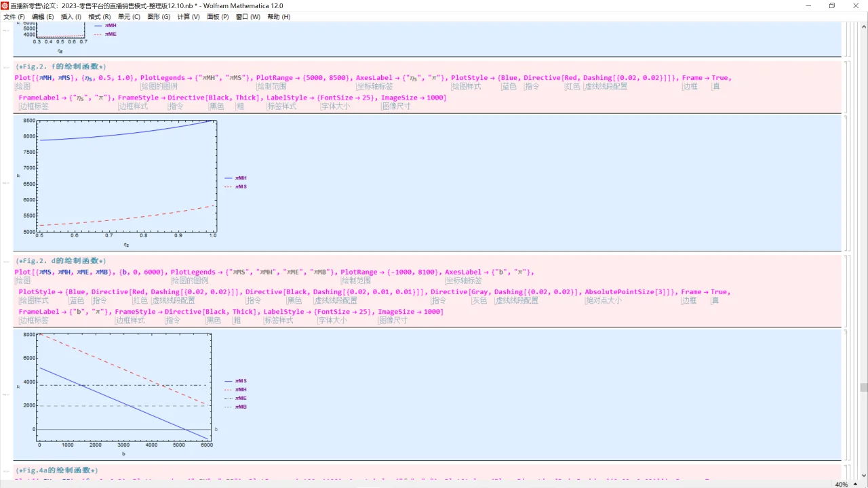Open the 单元 (C) menu
This screenshot has height=488, width=868.
129,17
